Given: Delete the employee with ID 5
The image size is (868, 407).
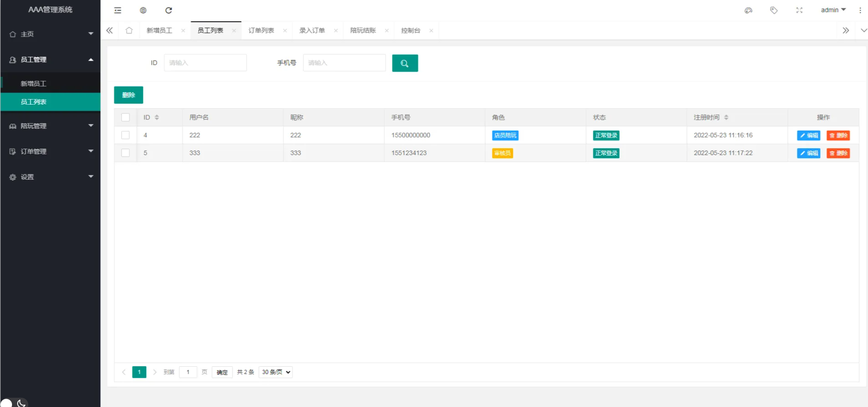Looking at the screenshot, I should [x=838, y=153].
